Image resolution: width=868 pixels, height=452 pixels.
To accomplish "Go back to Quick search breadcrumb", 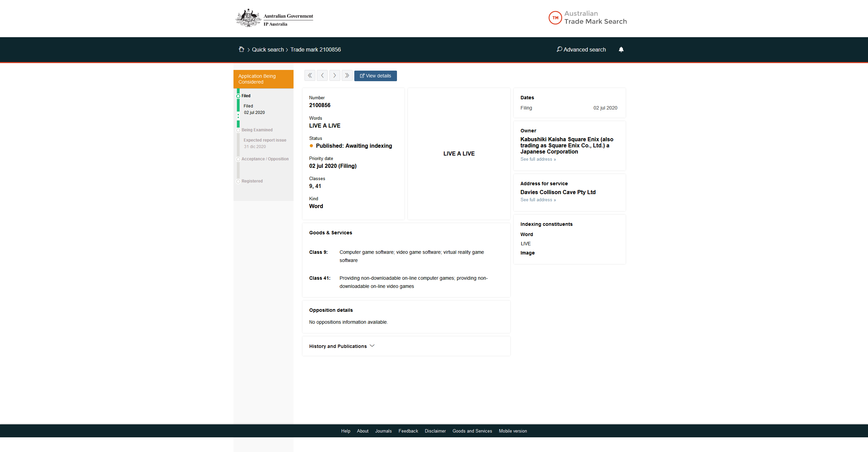I will [x=268, y=49].
